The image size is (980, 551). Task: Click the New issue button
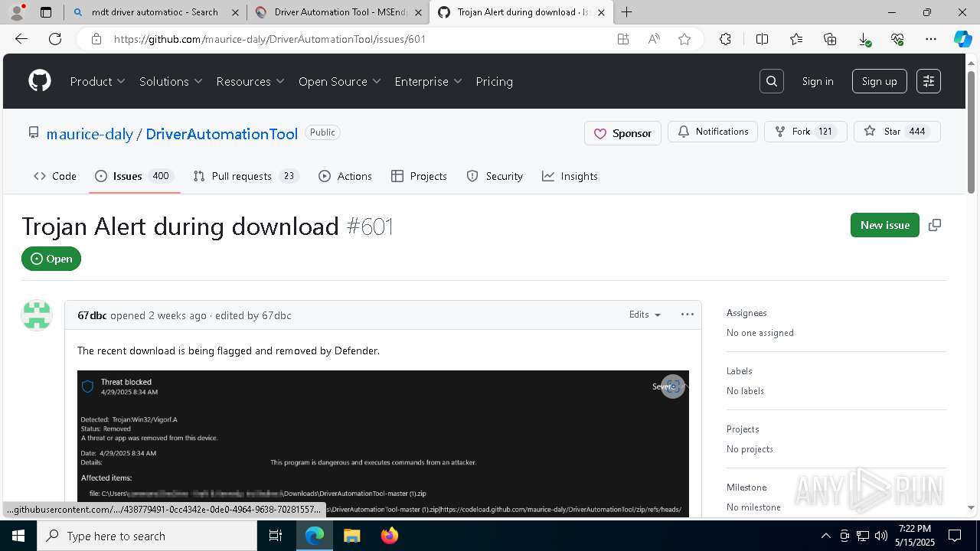[x=884, y=225]
